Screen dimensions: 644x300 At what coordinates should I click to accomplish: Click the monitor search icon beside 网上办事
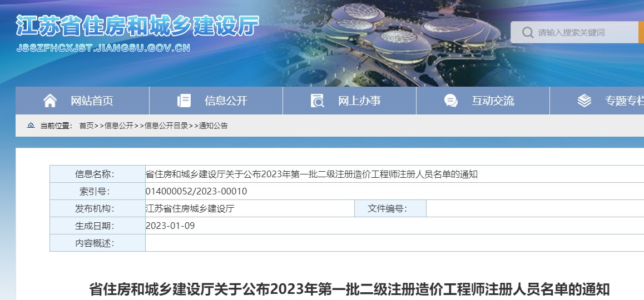coord(317,101)
